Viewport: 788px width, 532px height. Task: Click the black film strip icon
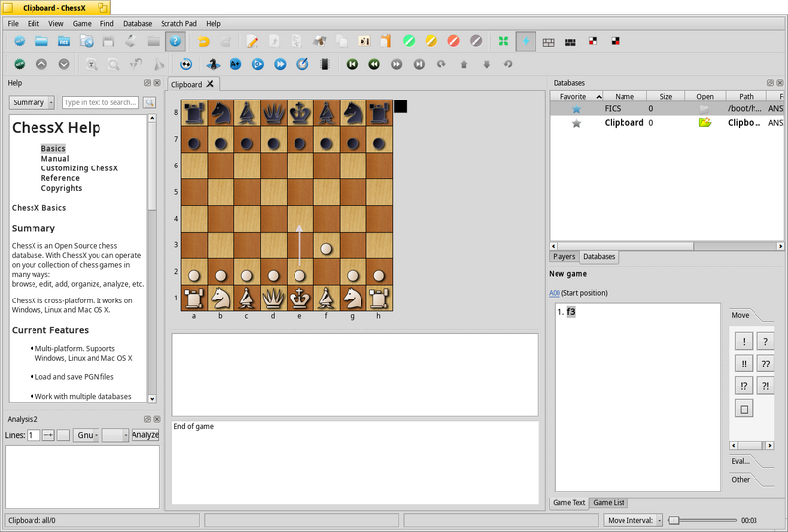tap(325, 64)
